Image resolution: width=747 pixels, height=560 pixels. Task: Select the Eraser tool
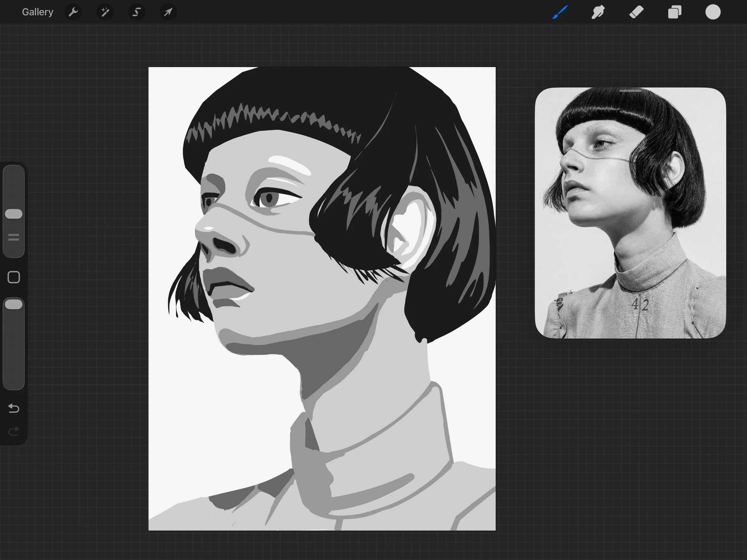[x=636, y=12]
